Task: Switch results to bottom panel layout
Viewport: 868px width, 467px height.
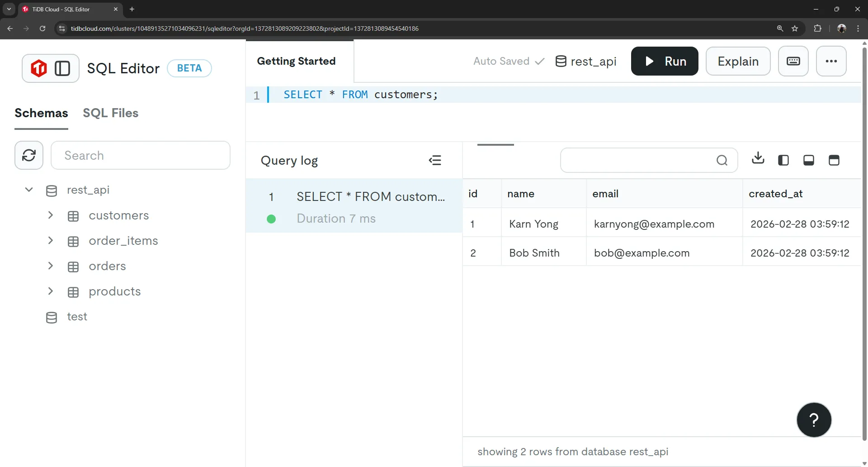Action: pyautogui.click(x=809, y=160)
